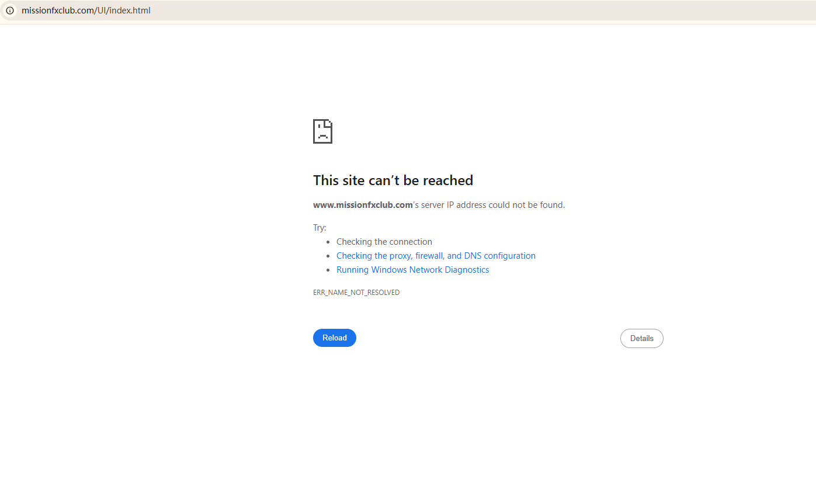The height and width of the screenshot is (504, 816).
Task: Click the bold www.missionfxclub.com hostname text
Action: [363, 205]
